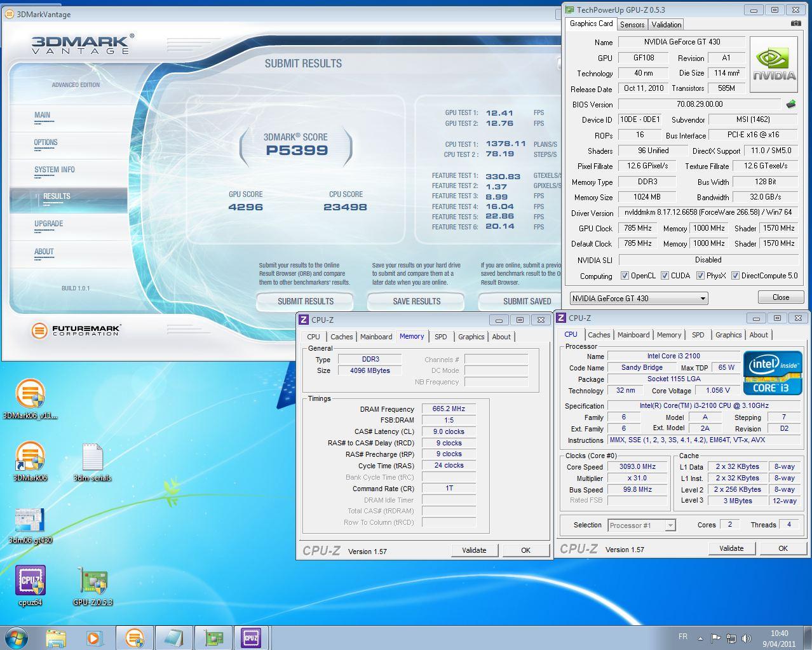Switch to the Sensors tab in GPU-Z
The image size is (812, 650).
pos(632,25)
